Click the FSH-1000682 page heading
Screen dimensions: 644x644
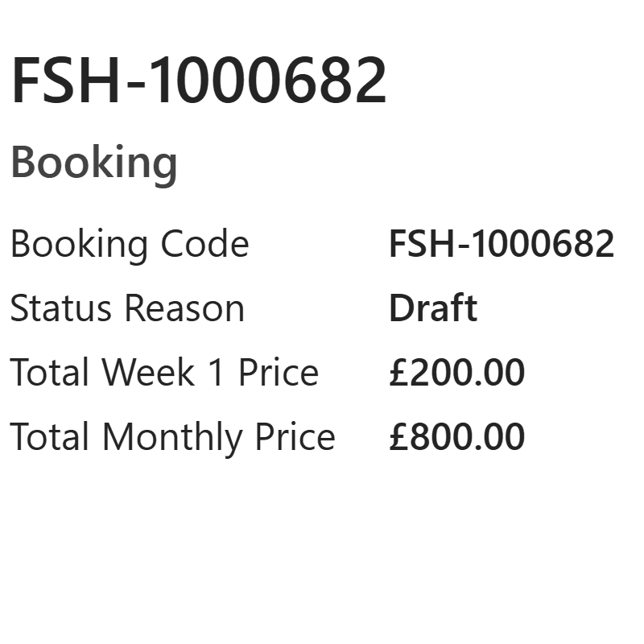(198, 80)
